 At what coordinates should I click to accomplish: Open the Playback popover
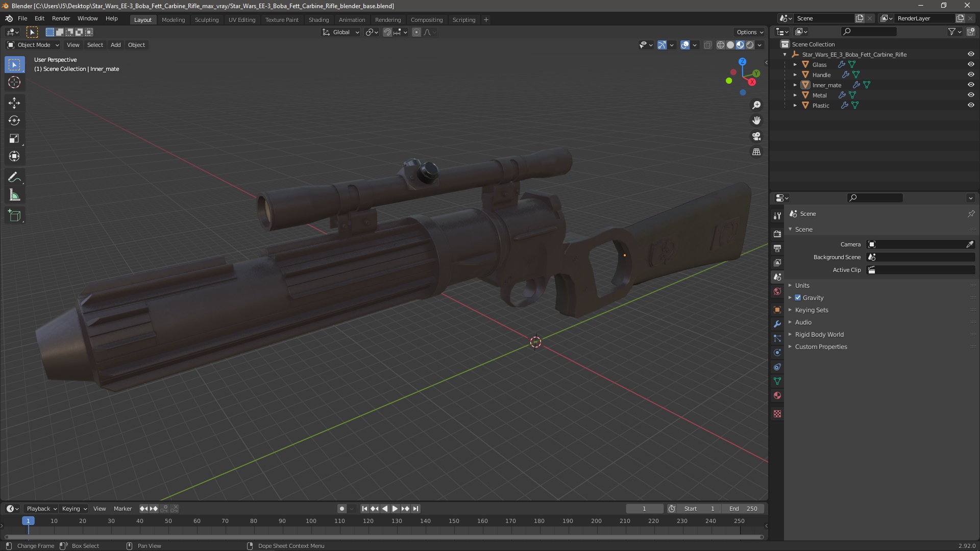(x=41, y=509)
